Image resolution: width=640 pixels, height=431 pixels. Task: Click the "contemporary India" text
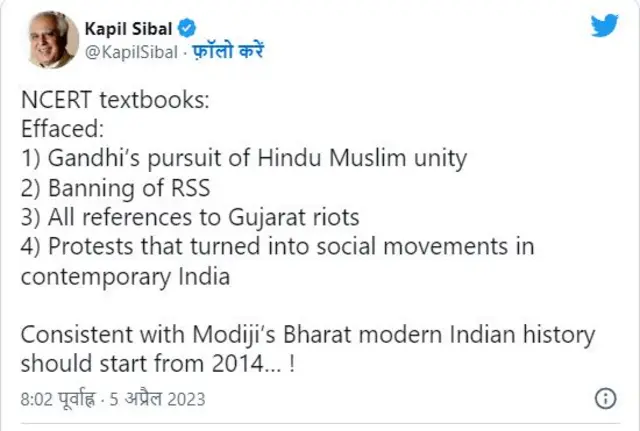pyautogui.click(x=125, y=276)
